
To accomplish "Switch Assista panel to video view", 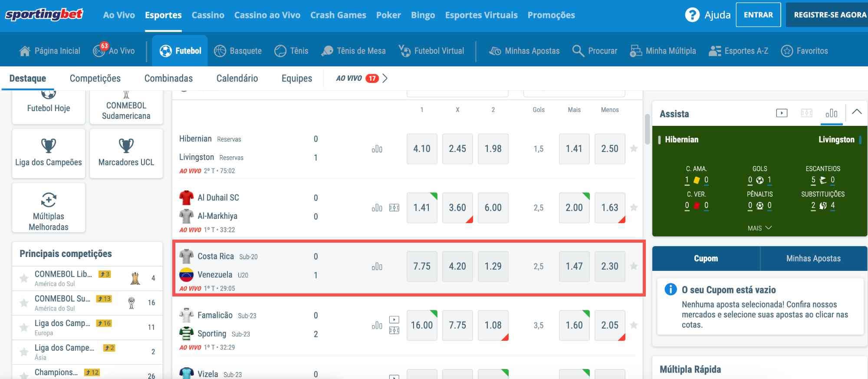I will 782,113.
